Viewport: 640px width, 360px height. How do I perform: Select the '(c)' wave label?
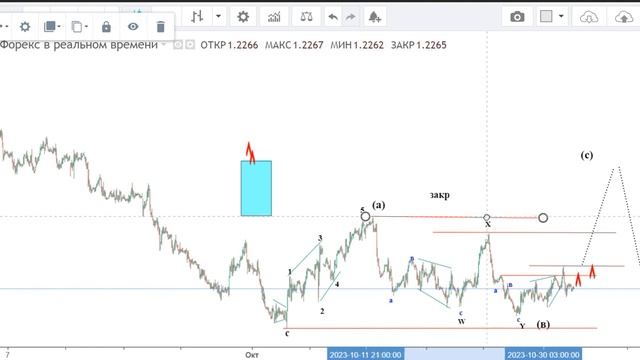pyautogui.click(x=587, y=155)
